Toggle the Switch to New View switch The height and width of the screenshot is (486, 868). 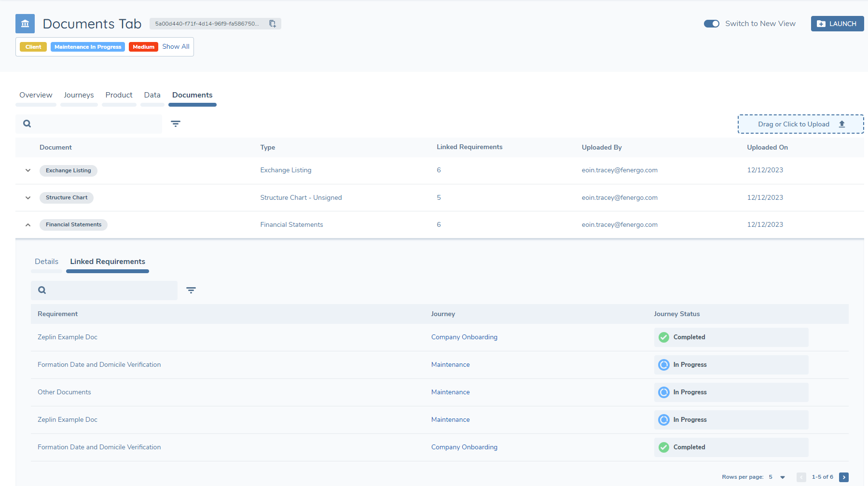click(711, 24)
